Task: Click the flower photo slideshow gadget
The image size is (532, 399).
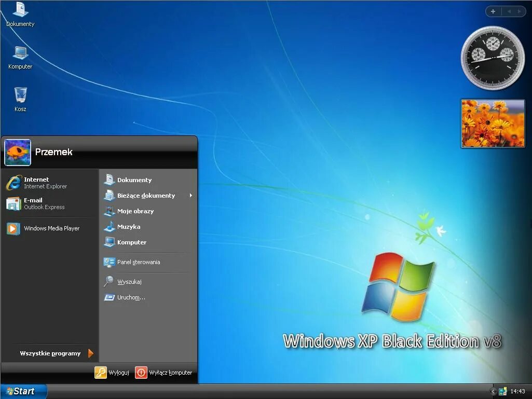Action: 492,123
